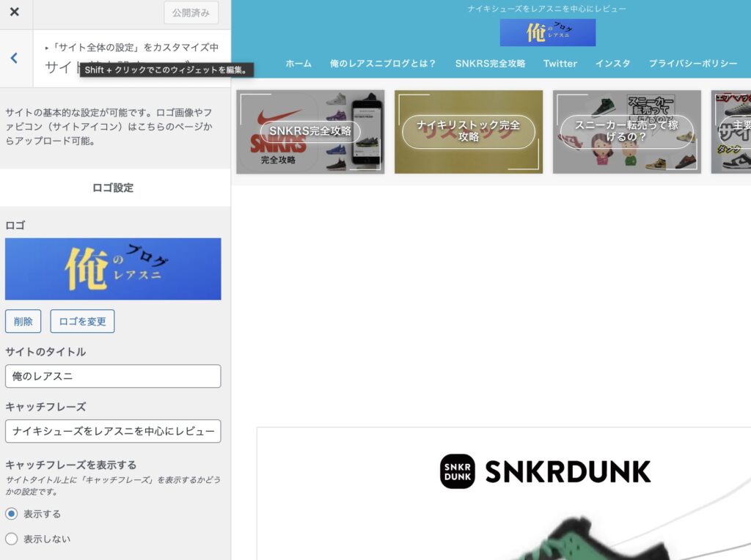Screen dimensions: 751x560
Task: Focus the サイトのタイトル input field
Action: (x=113, y=376)
